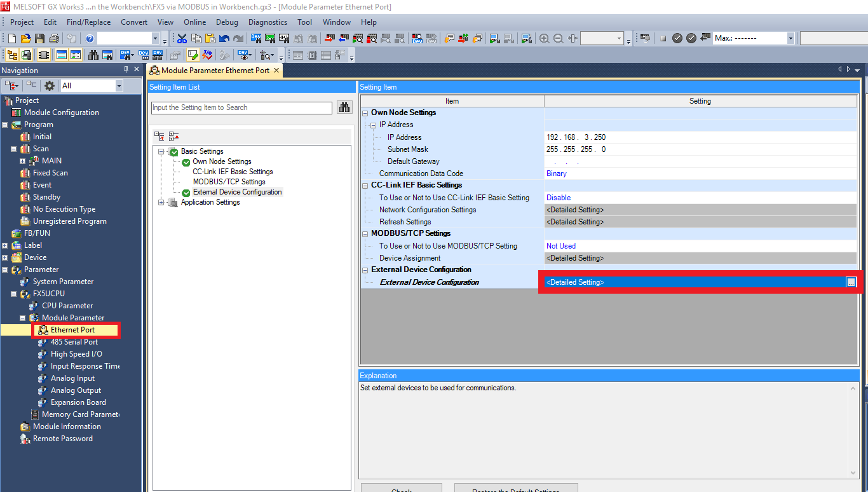868x492 pixels.
Task: Collapse the Own Node Settings group
Action: [x=365, y=113]
